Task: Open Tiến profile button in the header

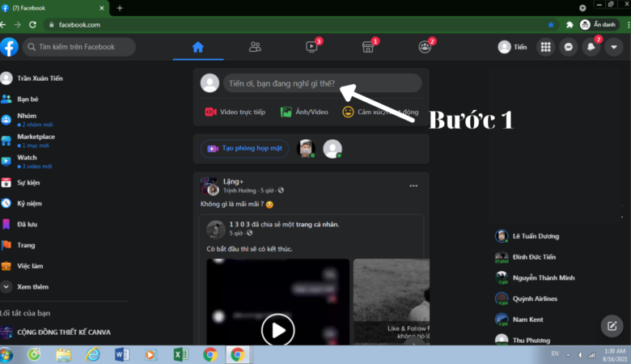Action: (512, 47)
